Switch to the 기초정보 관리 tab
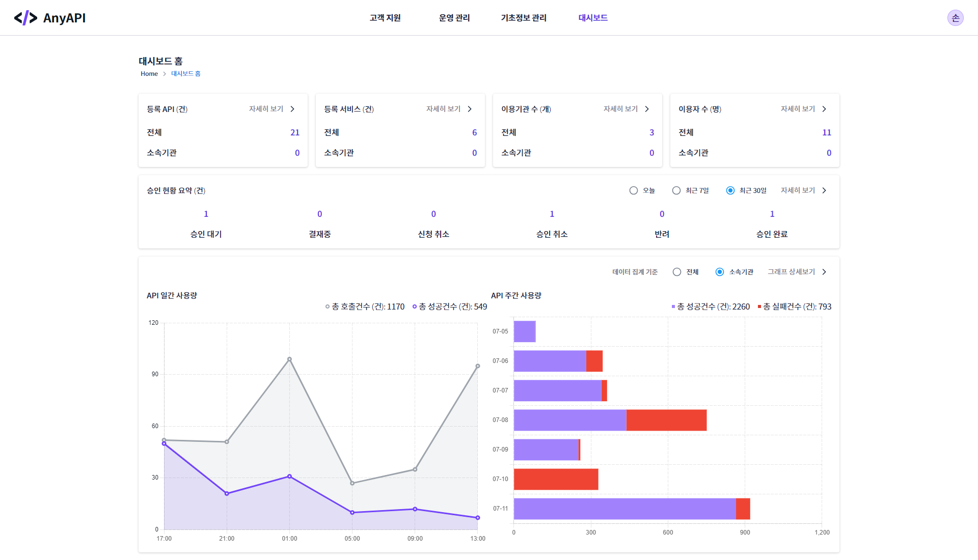978x560 pixels. (523, 17)
